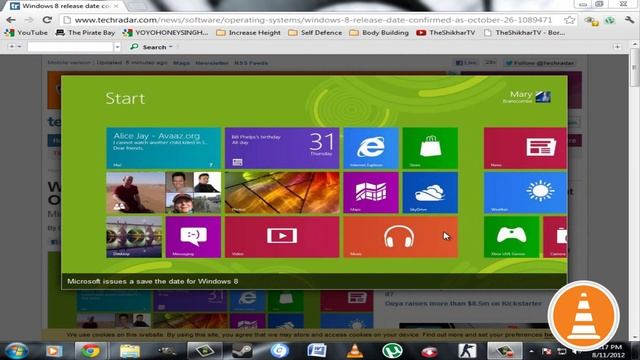This screenshot has width=640, height=360.
Task: Click the toolbar search text field
Action: [x=70, y=47]
